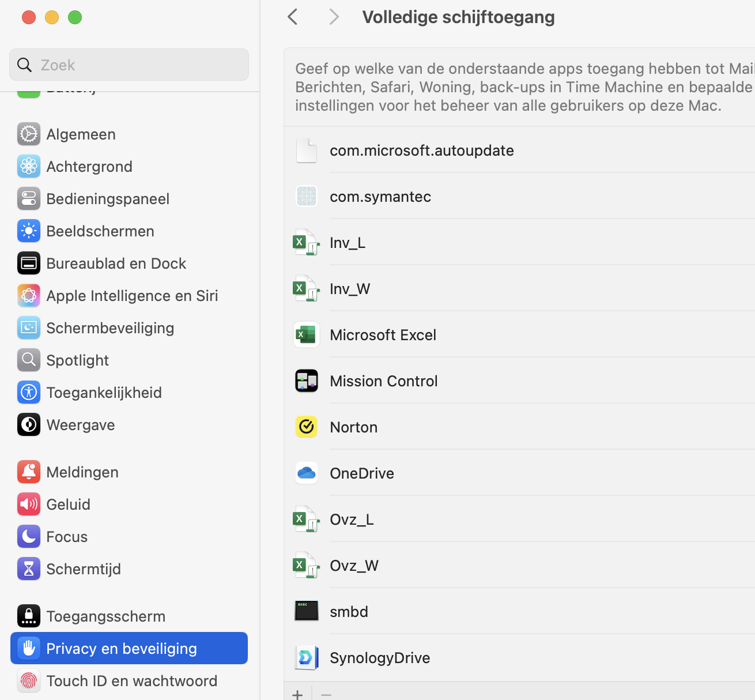
Task: Select the Ovz_W list entry
Action: coord(354,565)
